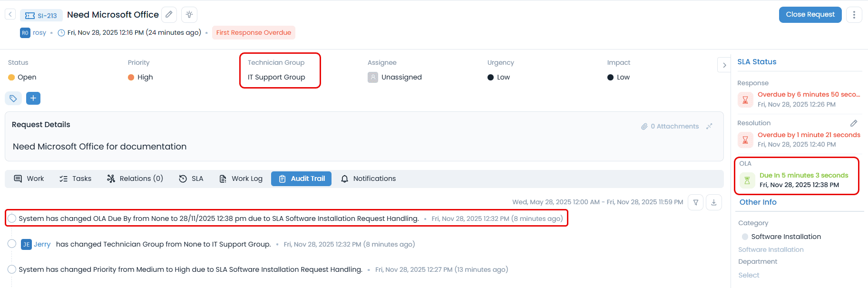This screenshot has width=868, height=288.
Task: Click Overdue by 6 minutes response text
Action: pos(809,95)
